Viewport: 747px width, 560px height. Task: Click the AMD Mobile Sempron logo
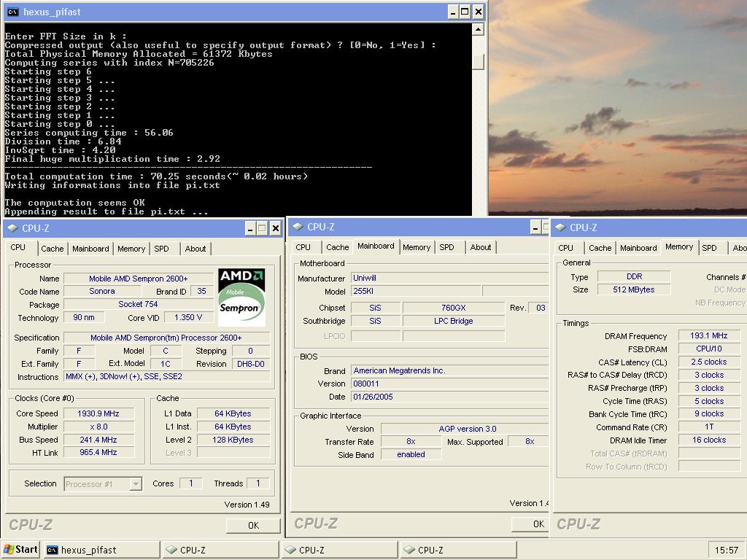pos(241,297)
